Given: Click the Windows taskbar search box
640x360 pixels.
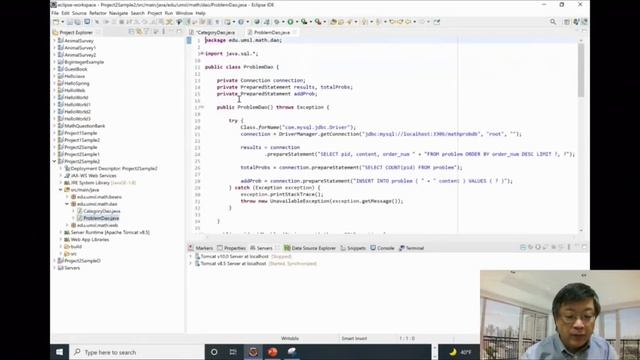Looking at the screenshot, I should 137,352.
